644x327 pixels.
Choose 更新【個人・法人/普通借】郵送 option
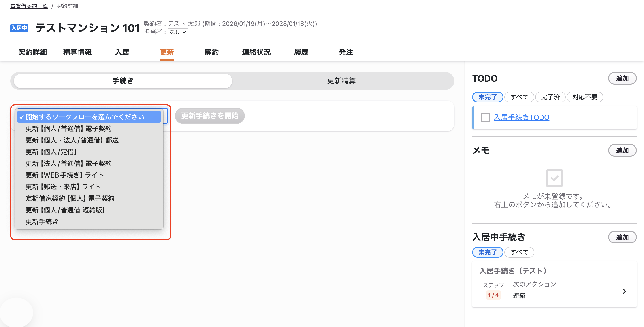coord(89,140)
